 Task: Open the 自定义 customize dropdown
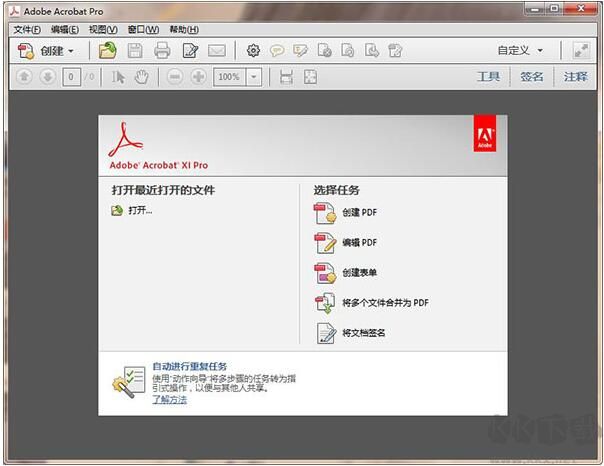click(520, 50)
